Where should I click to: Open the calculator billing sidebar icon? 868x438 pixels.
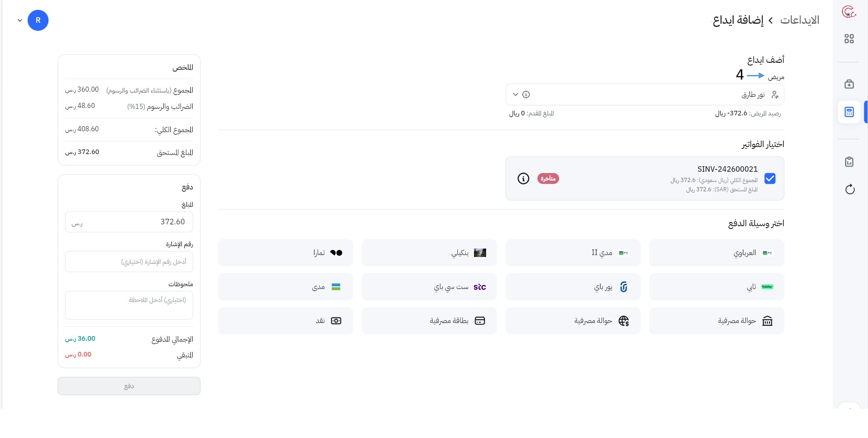(x=849, y=112)
